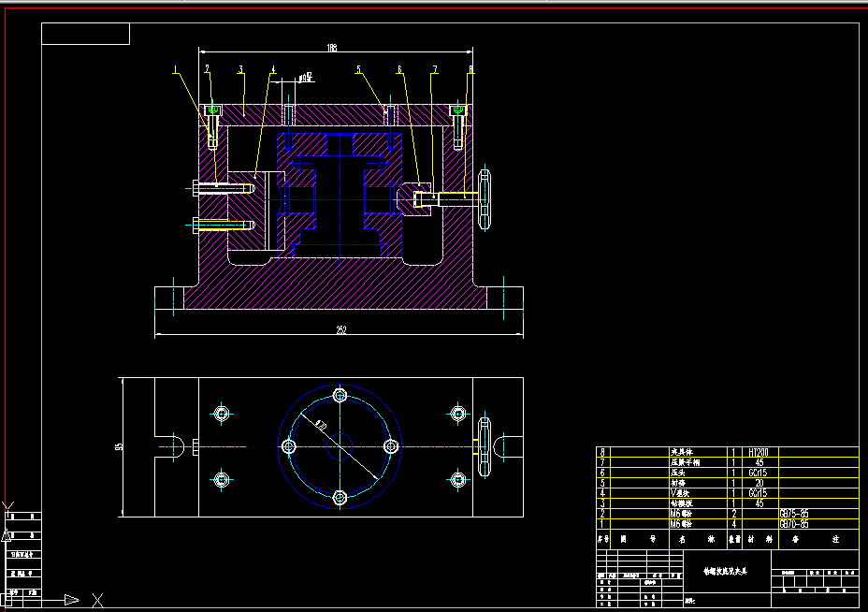The height and width of the screenshot is (612, 868).
Task: Select material value 20 in row 5
Action: pos(759,484)
